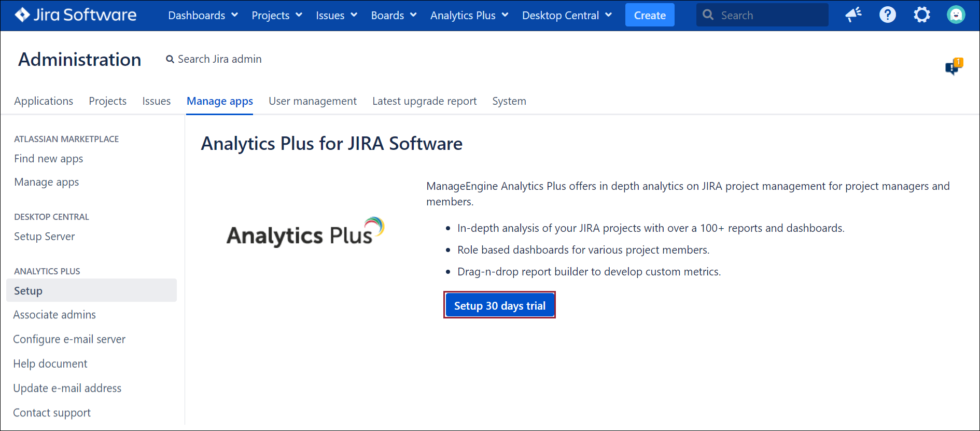
Task: Click the Jira Software logo
Action: 76,15
